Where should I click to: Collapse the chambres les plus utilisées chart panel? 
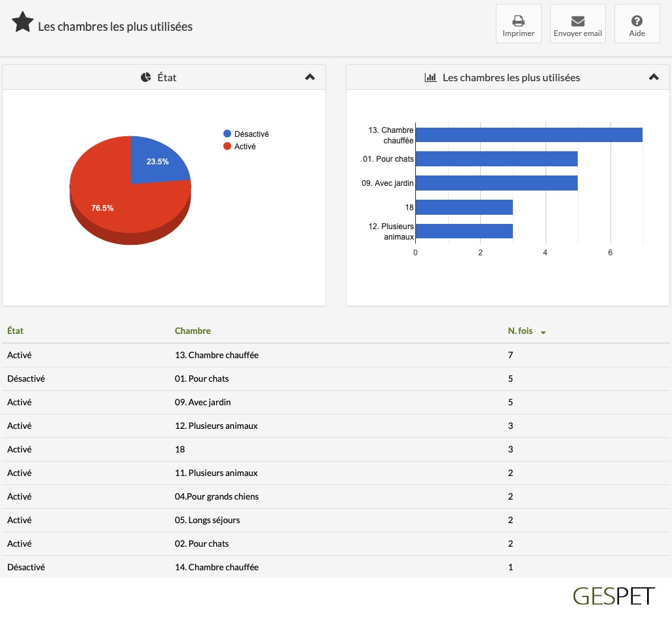[654, 77]
